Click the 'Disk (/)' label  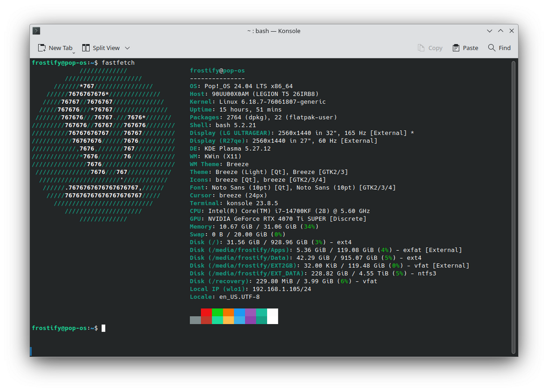204,242
